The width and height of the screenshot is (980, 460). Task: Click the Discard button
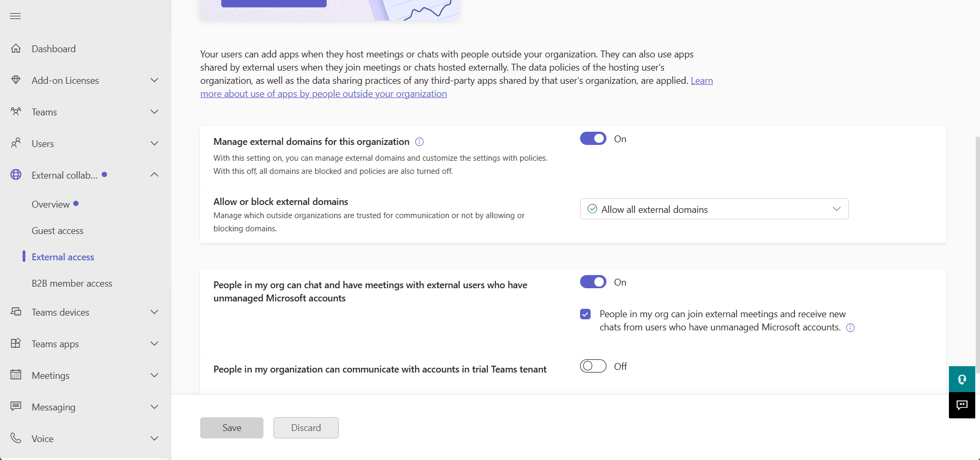pos(306,428)
